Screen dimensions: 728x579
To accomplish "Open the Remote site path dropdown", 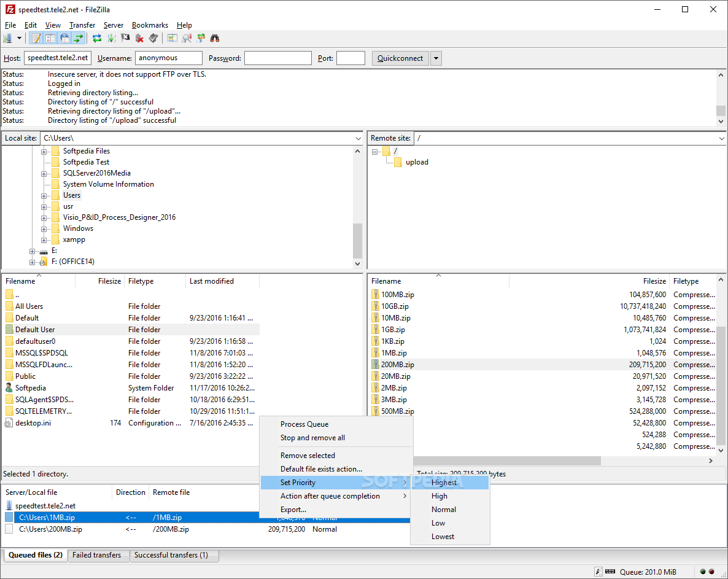I will [x=721, y=138].
